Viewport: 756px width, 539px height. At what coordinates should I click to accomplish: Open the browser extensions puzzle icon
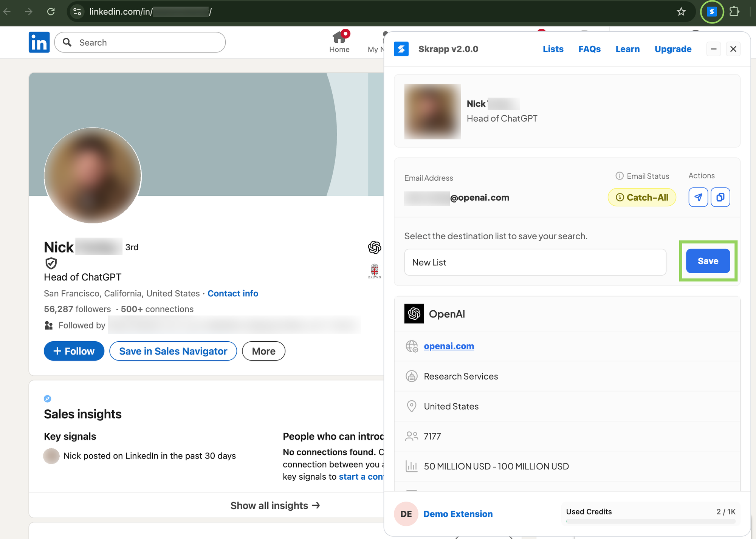click(734, 12)
